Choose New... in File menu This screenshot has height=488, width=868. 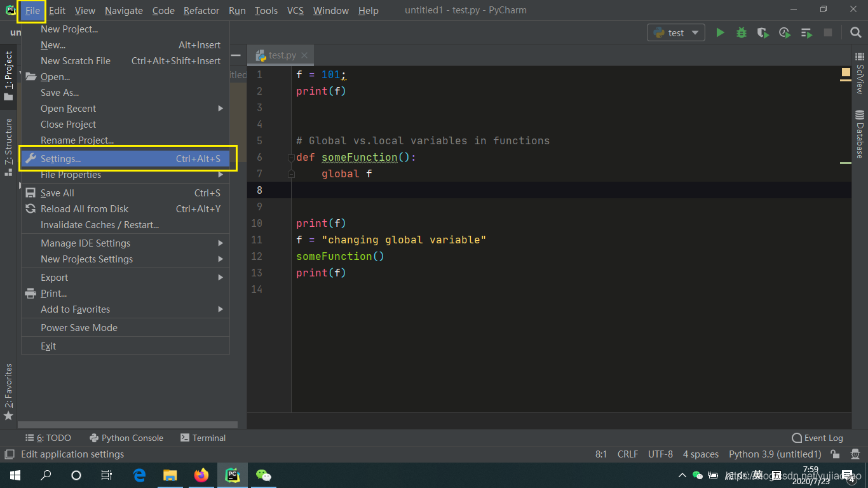[126, 45]
